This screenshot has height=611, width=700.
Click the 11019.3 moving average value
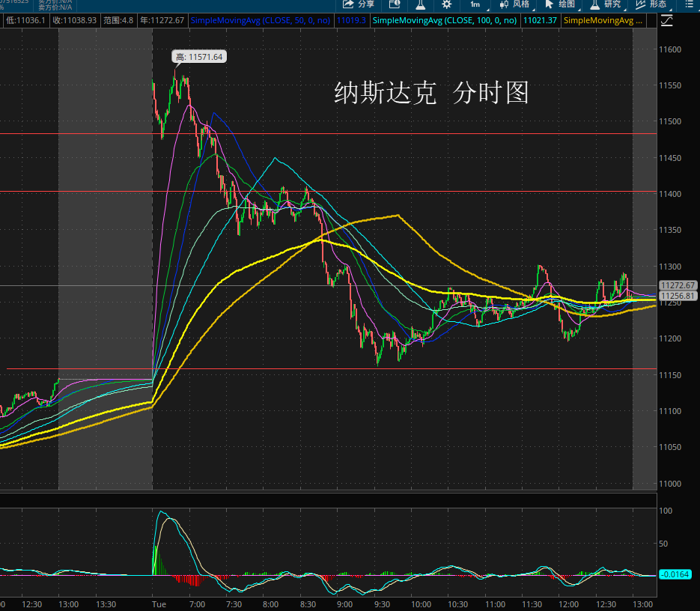(351, 20)
